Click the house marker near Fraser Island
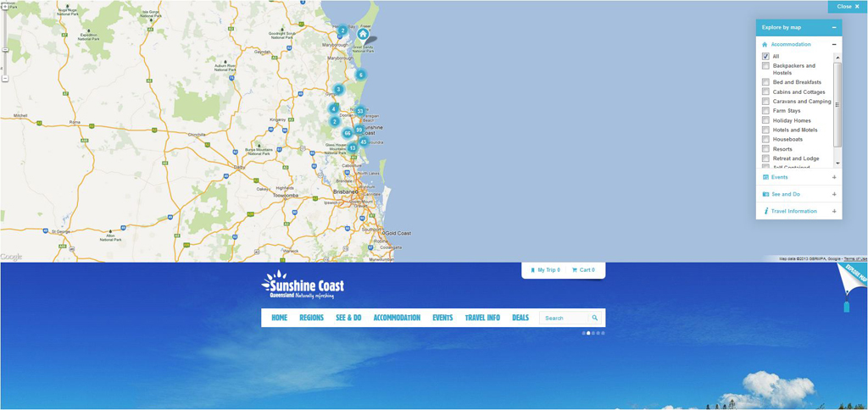Viewport: 868px width, 410px height. (x=363, y=35)
